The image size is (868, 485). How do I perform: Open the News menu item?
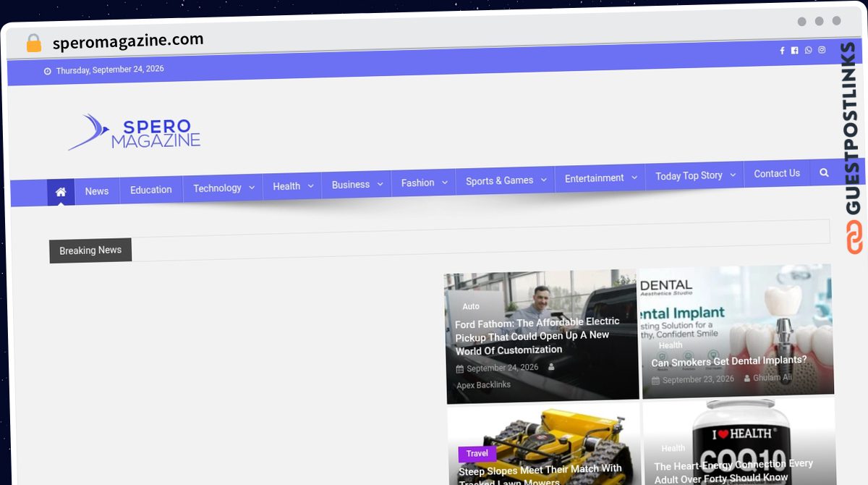point(97,191)
